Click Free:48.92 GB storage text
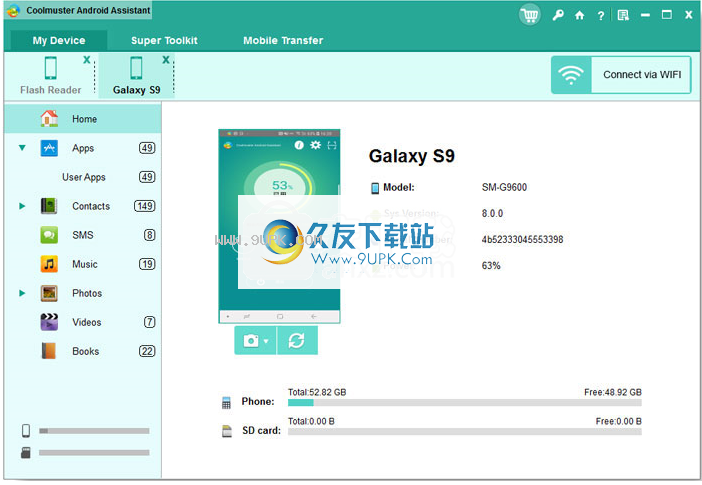This screenshot has width=702, height=485. [612, 392]
